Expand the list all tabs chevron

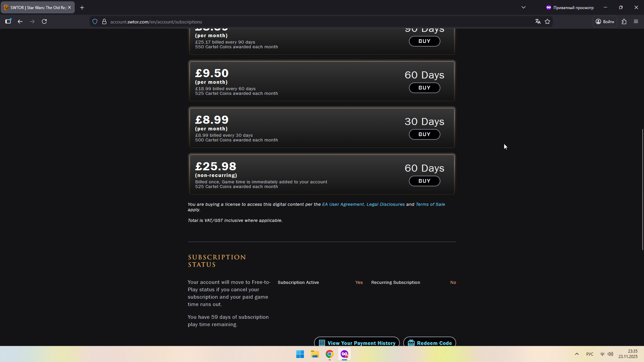523,7
